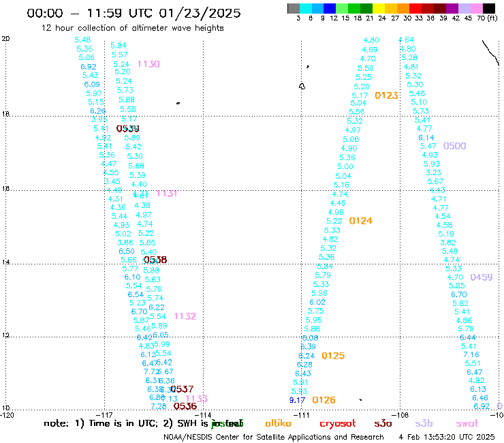Click the -114 longitude axis label
The height and width of the screenshot is (443, 504).
(x=203, y=415)
